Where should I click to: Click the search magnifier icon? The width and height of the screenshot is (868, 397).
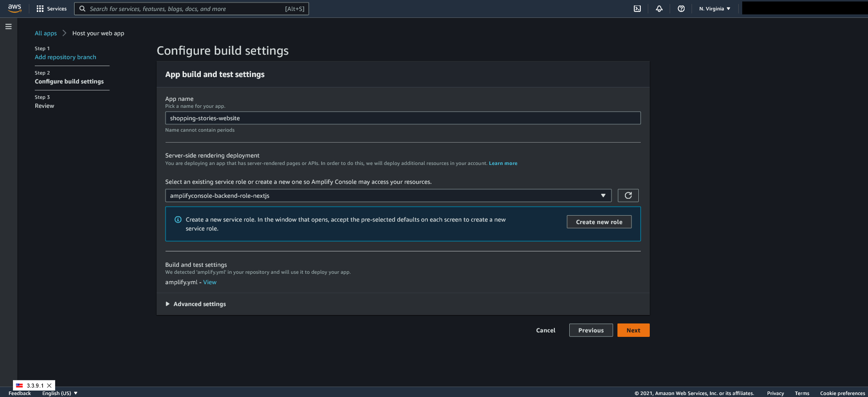pyautogui.click(x=83, y=8)
